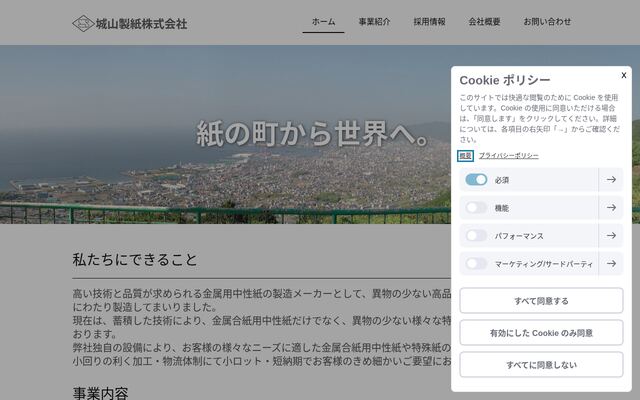Close the Cookie ポリシー dialog with X
Viewport: 640px width, 400px height.
[624, 75]
